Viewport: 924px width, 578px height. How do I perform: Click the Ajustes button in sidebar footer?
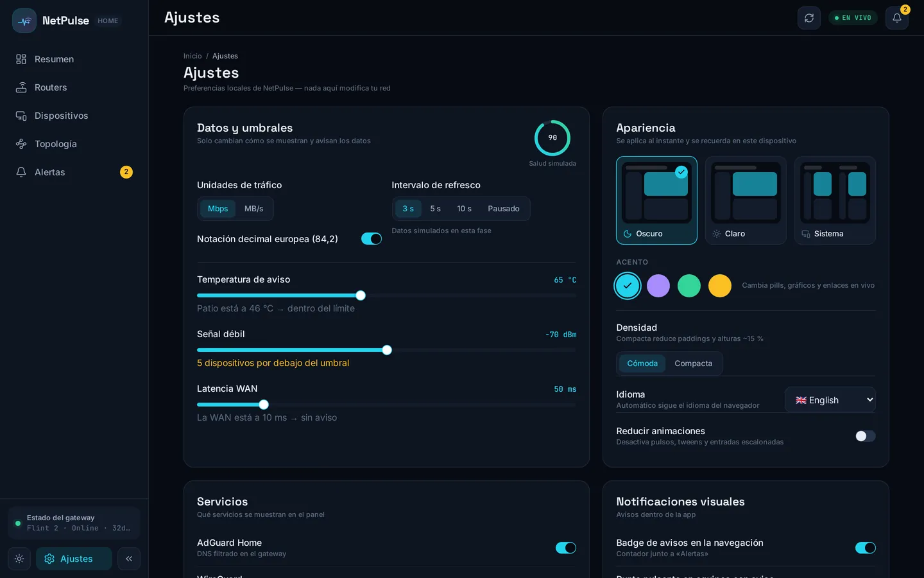74,559
